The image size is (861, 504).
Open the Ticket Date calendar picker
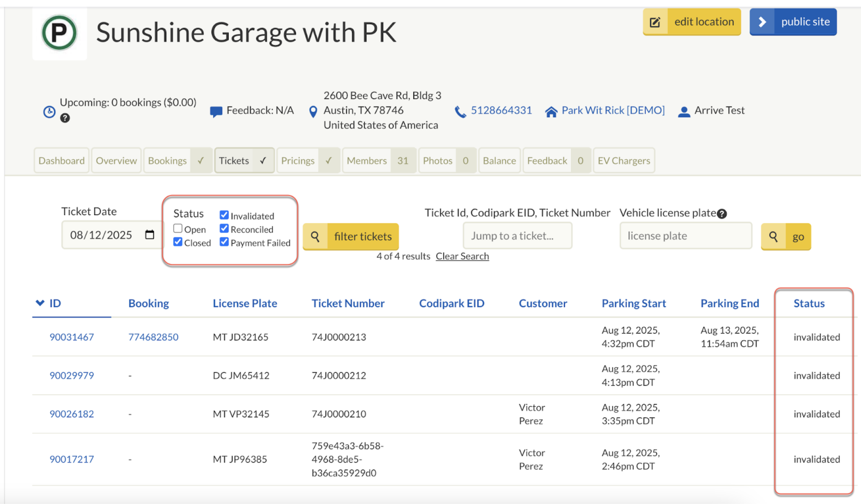coord(149,235)
